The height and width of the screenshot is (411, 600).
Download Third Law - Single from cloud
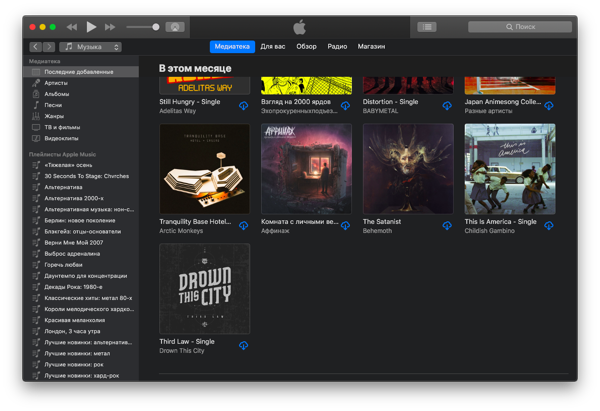244,346
